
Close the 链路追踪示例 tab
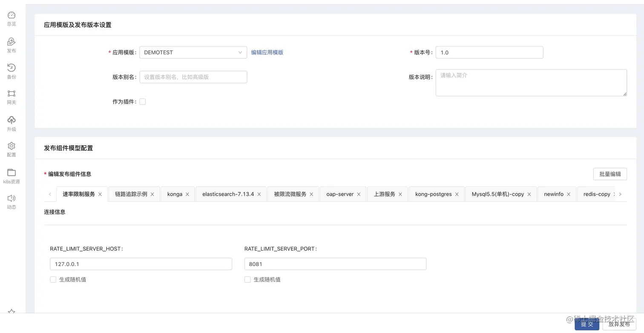click(x=152, y=194)
